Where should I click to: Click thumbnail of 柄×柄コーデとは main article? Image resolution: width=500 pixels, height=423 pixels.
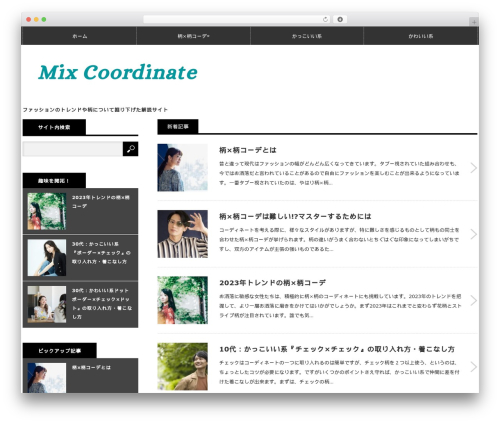182,168
